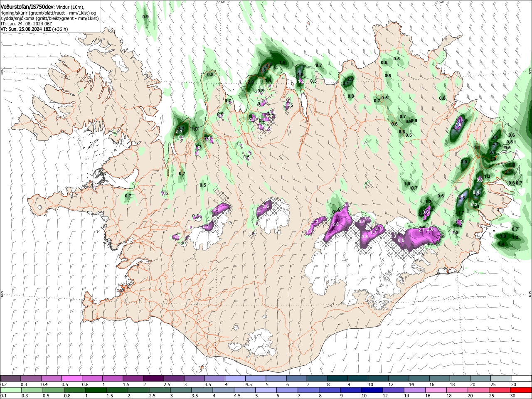Click the darkest green 1 swatch, lower legend row
532x399 pixels.
(x=96, y=390)
